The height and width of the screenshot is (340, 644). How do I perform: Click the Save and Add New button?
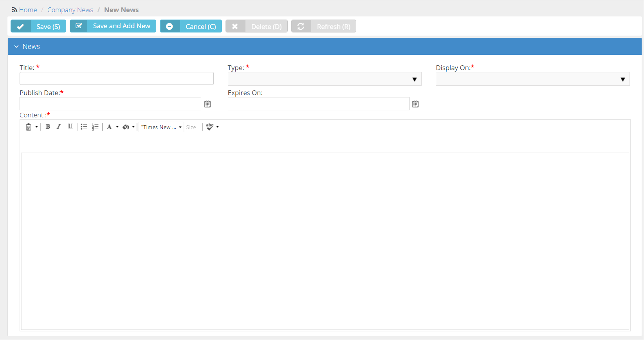click(x=113, y=26)
